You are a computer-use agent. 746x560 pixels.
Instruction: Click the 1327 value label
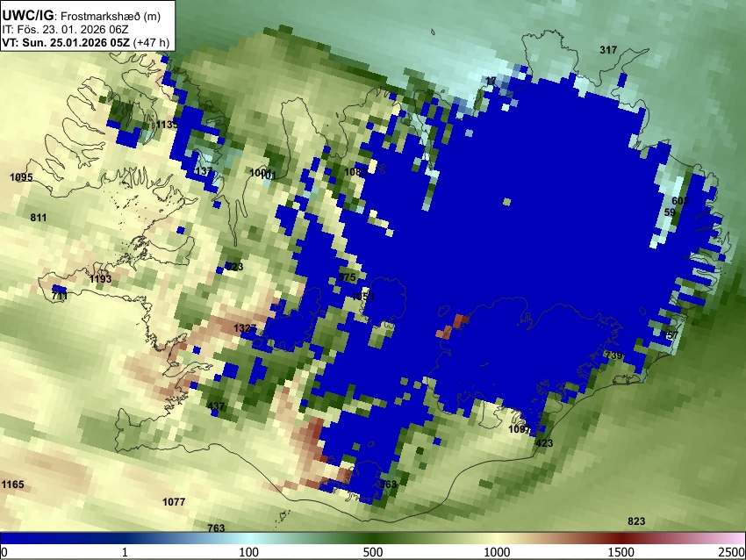point(245,328)
